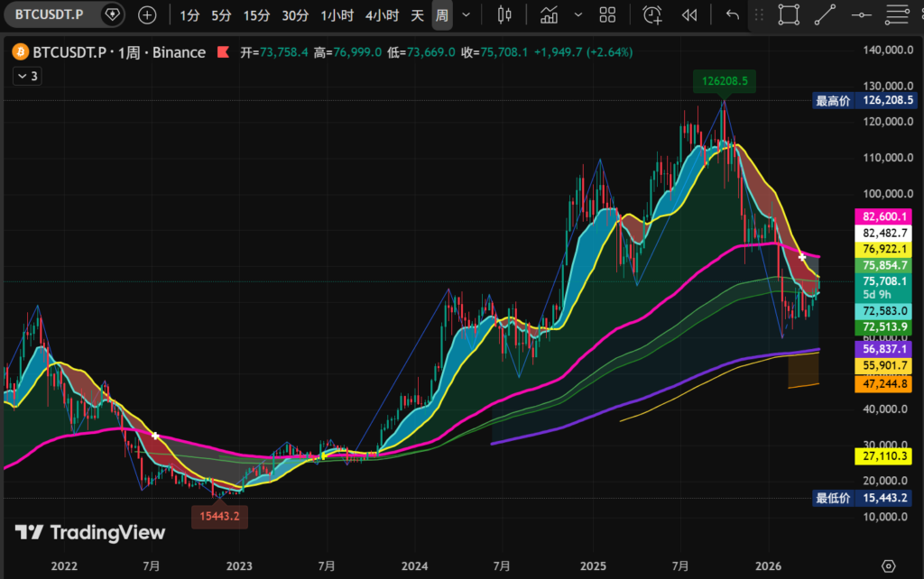Click the pink 82,600.1 price tag
Viewport: 924px width, 579px height.
[x=884, y=216]
